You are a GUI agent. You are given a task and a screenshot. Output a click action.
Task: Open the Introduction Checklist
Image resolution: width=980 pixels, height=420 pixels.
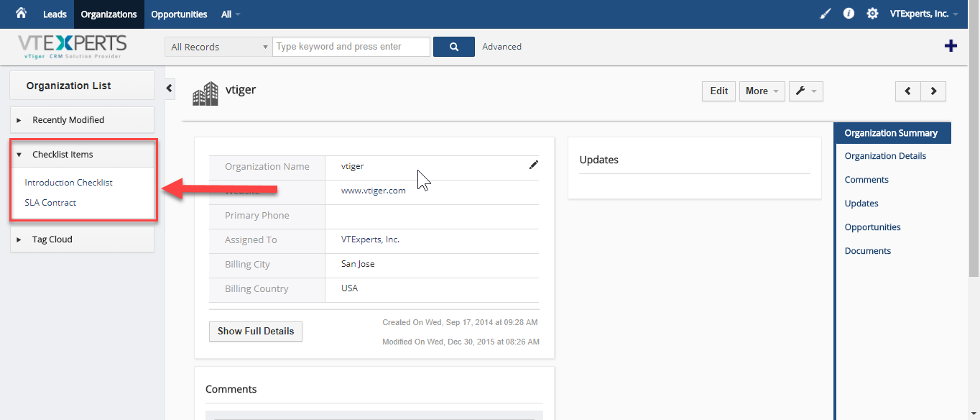[69, 183]
